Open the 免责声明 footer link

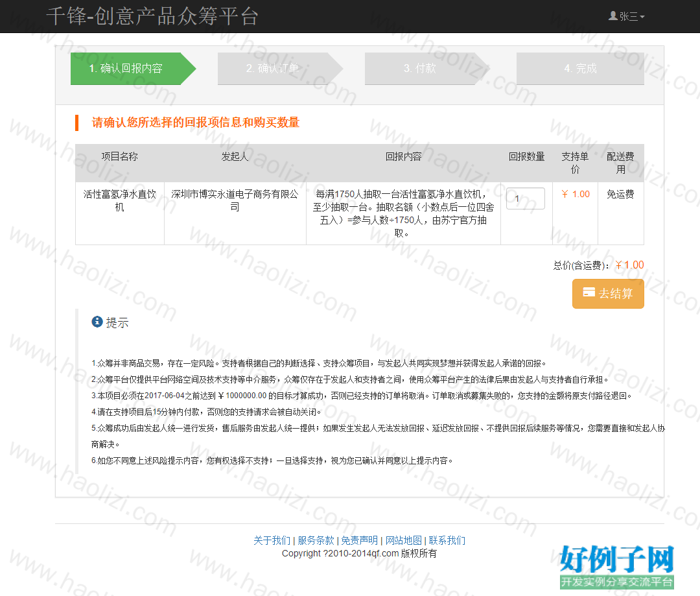click(359, 541)
